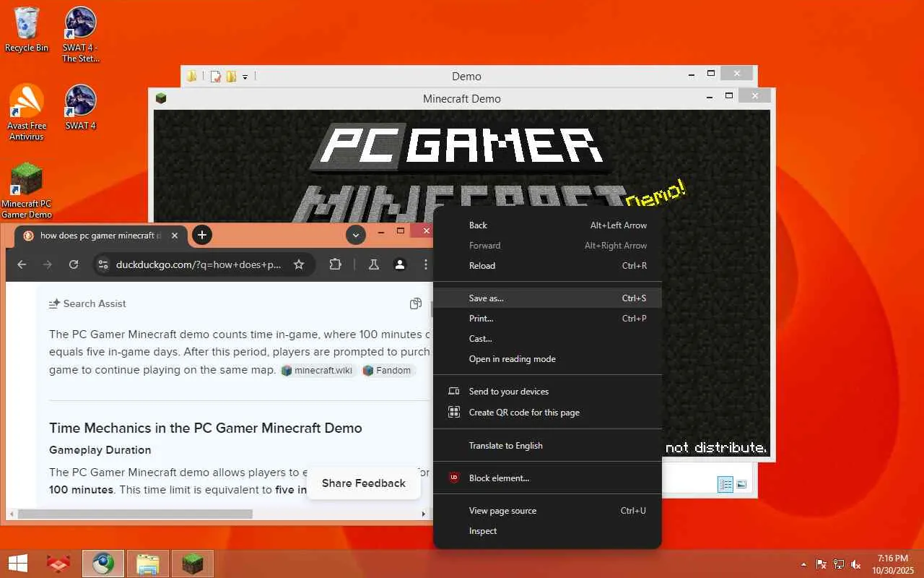This screenshot has width=924, height=578.
Task: Switch Demo window to details view
Action: click(725, 484)
